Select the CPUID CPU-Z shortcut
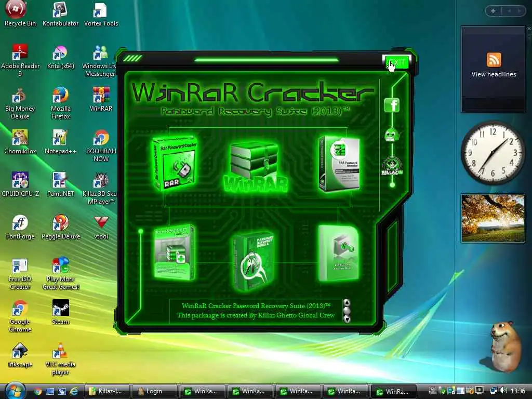The height and width of the screenshot is (399, 532). pos(20,184)
